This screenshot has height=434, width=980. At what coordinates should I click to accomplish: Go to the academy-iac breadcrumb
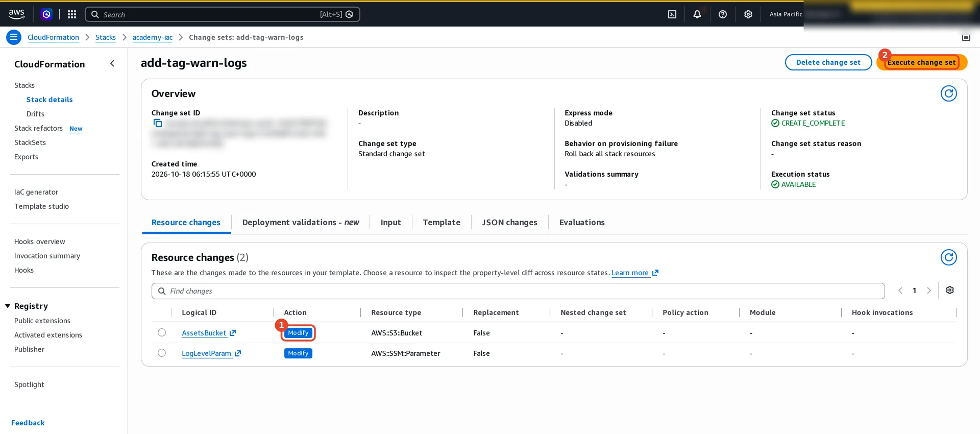[x=153, y=37]
